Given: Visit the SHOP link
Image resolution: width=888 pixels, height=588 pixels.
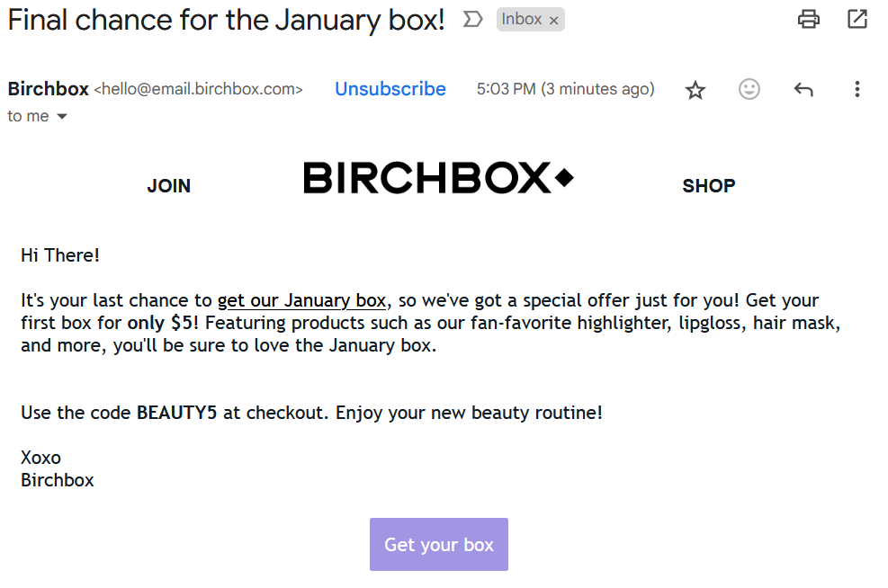Looking at the screenshot, I should 708,186.
